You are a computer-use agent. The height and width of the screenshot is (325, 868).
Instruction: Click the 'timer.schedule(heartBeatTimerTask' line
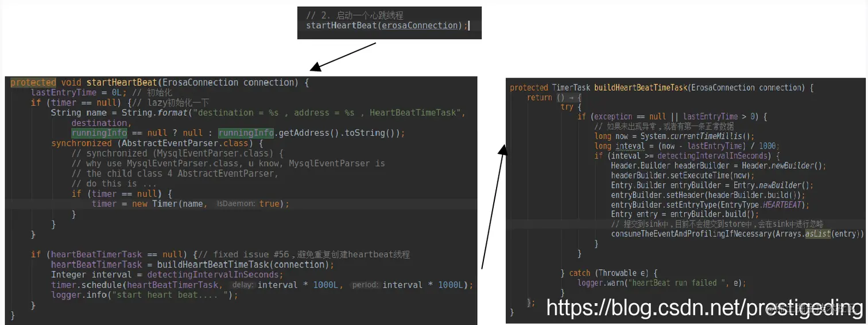click(262, 285)
